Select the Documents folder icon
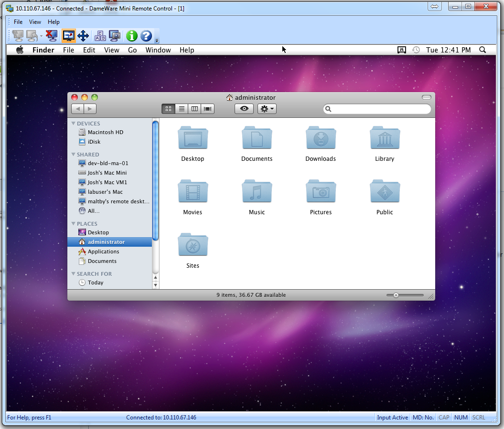504x429 pixels. (x=257, y=138)
